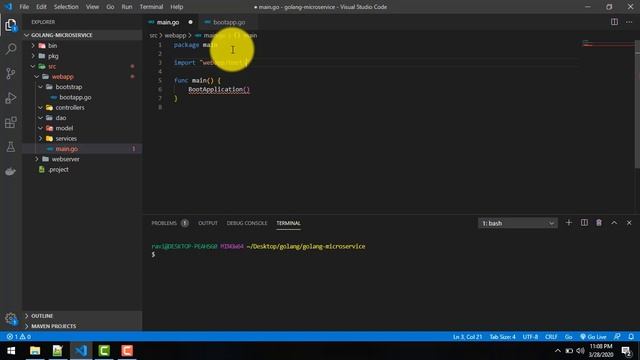Image resolution: width=640 pixels, height=360 pixels.
Task: Open the Terminal menu
Action: 151,7
